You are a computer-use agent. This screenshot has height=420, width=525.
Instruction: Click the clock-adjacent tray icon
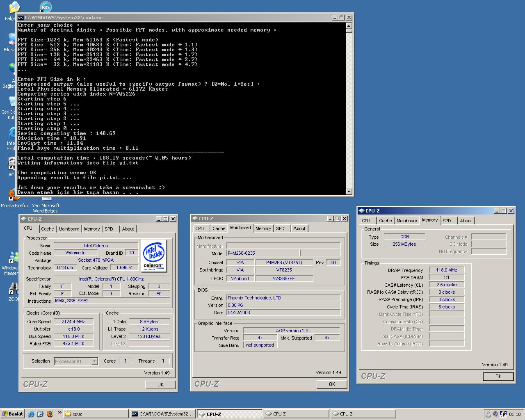pos(503,414)
